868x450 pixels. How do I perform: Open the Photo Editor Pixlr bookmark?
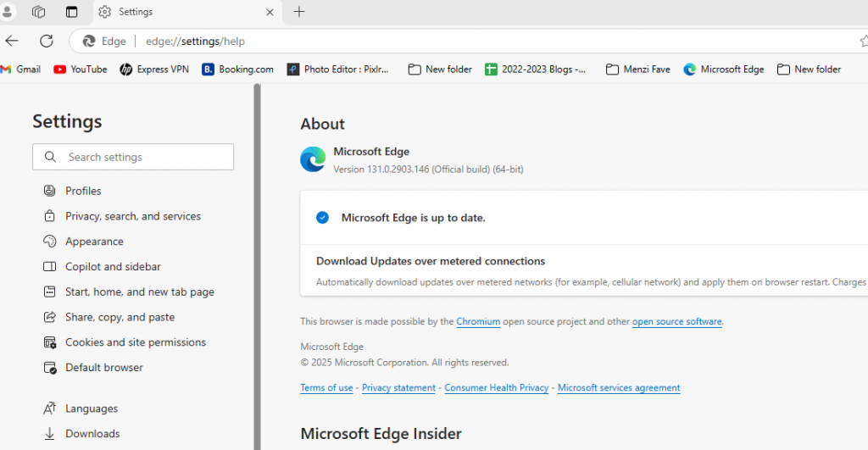(x=338, y=69)
